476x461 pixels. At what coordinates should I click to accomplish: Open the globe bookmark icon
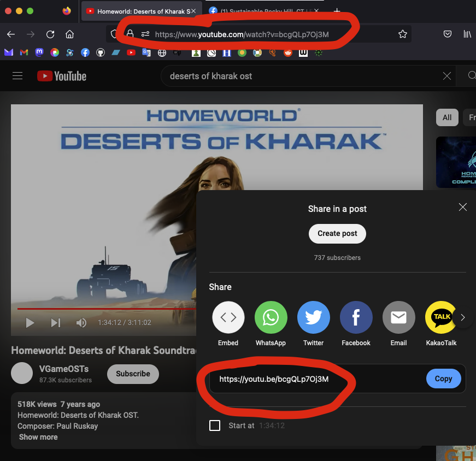pyautogui.click(x=162, y=53)
